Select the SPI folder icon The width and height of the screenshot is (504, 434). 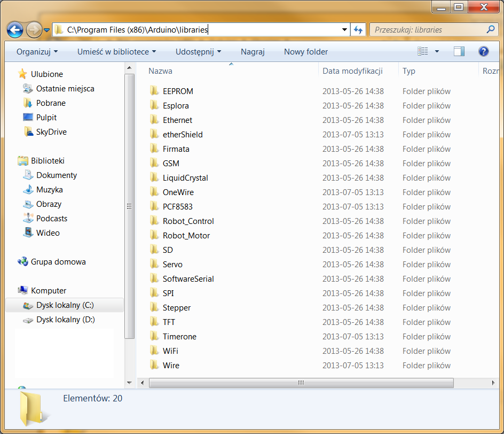154,293
